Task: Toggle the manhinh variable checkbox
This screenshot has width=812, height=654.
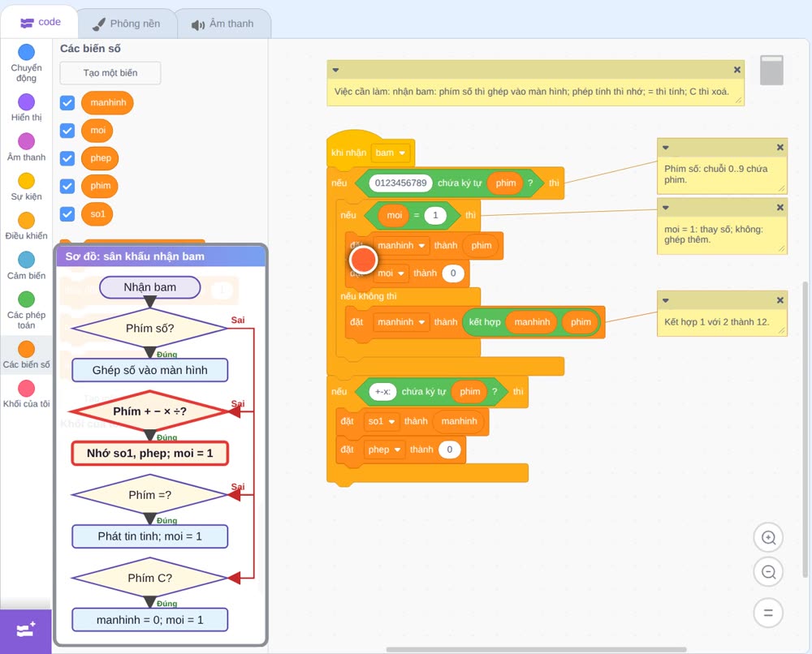Action: click(x=67, y=102)
